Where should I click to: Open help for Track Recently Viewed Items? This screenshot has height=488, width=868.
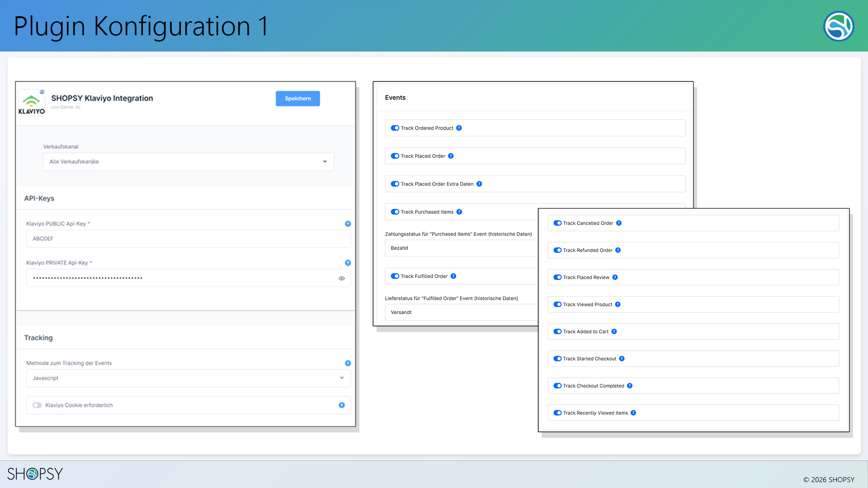point(633,413)
